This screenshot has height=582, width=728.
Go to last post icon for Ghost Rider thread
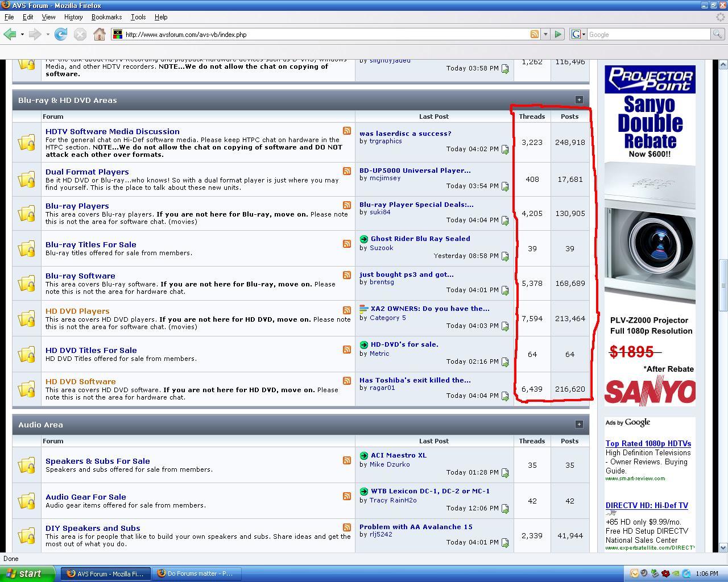point(504,256)
